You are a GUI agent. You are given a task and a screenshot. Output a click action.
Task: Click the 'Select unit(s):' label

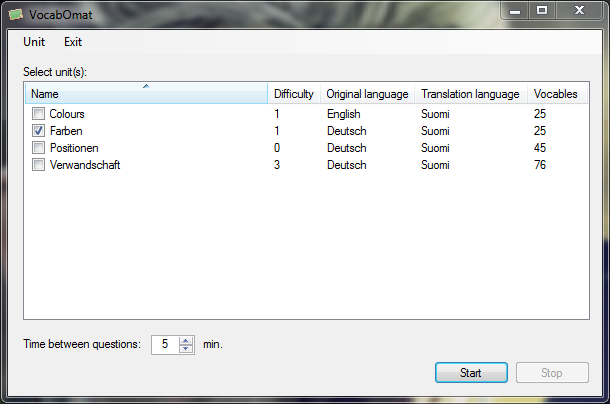55,72
